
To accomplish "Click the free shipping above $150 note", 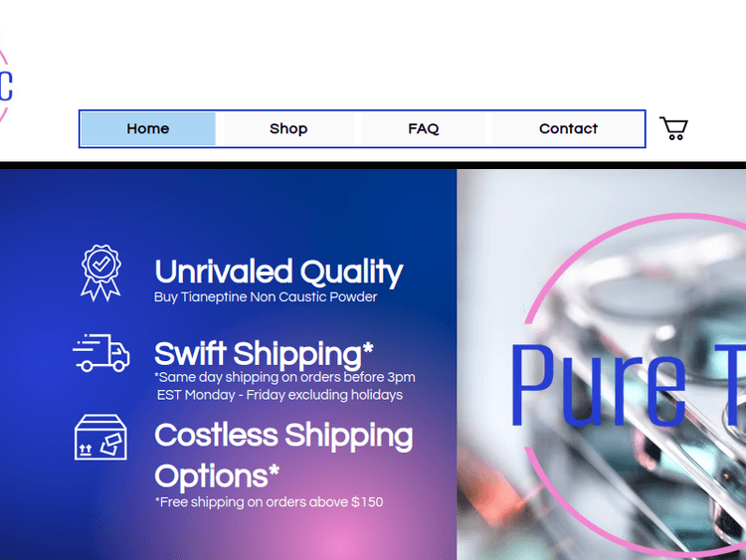I will pos(269,502).
